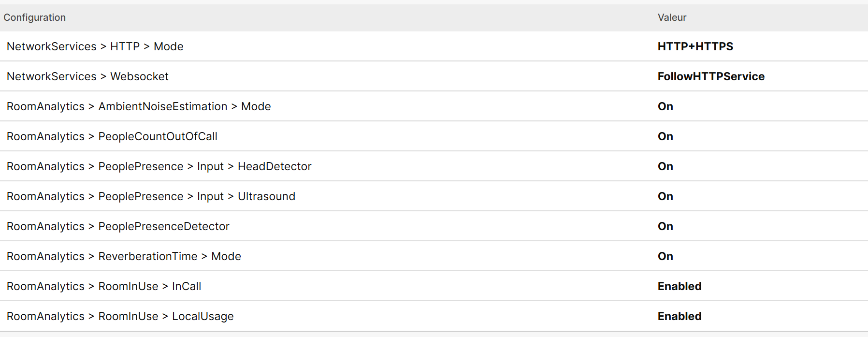Select the NetworkServices > HTTP > Mode row

(434, 46)
